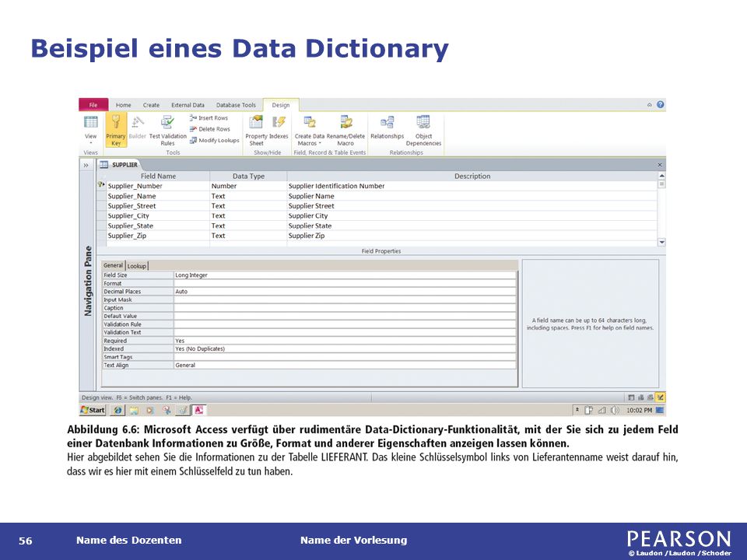Run Test Validation Rules
The width and height of the screenshot is (747, 560).
click(168, 130)
